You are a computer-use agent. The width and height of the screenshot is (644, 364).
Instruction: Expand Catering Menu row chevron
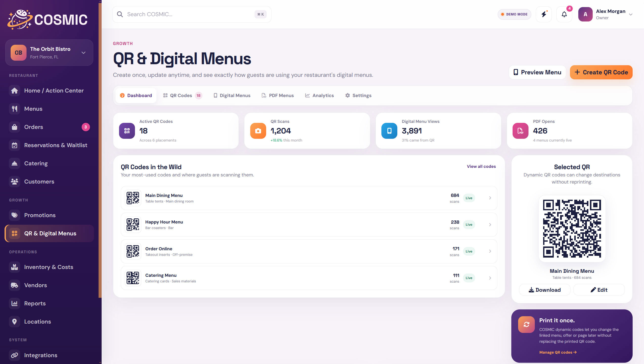coord(490,278)
